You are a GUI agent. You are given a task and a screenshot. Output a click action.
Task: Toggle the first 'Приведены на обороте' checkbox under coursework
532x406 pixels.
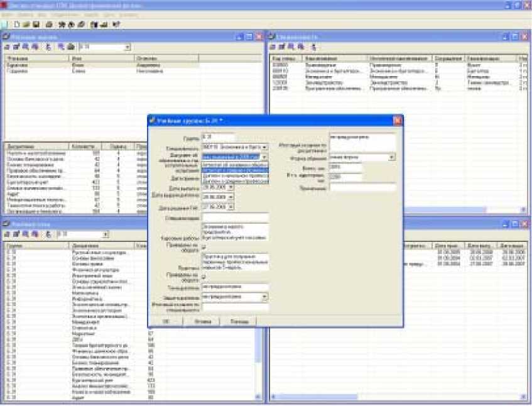coord(204,248)
